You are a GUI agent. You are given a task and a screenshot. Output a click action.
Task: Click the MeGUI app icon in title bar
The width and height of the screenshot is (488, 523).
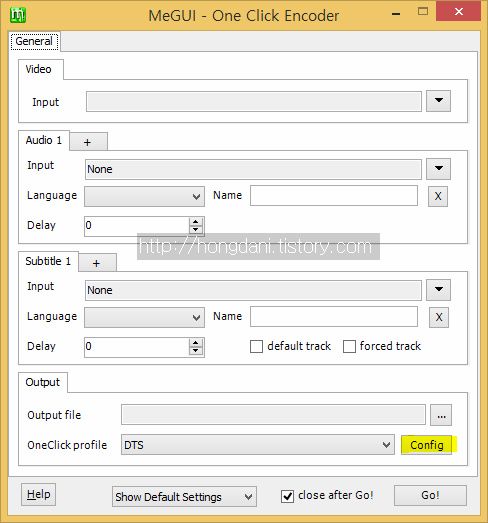(18, 15)
